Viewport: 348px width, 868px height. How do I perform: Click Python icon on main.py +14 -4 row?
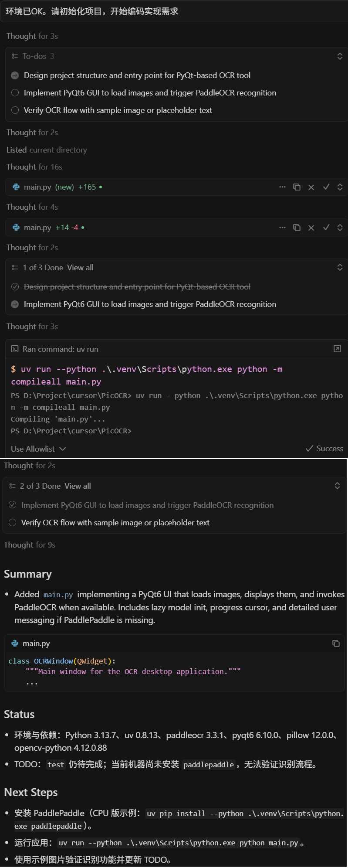coord(16,228)
